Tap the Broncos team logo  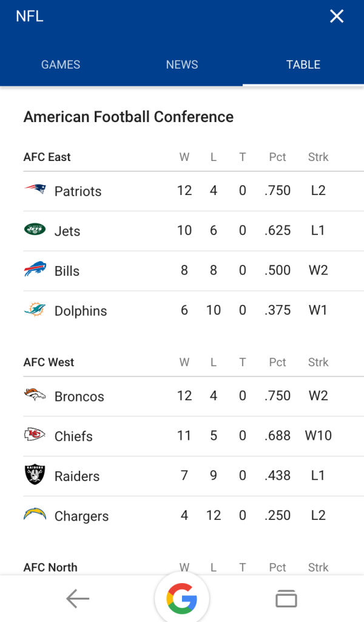pyautogui.click(x=35, y=395)
